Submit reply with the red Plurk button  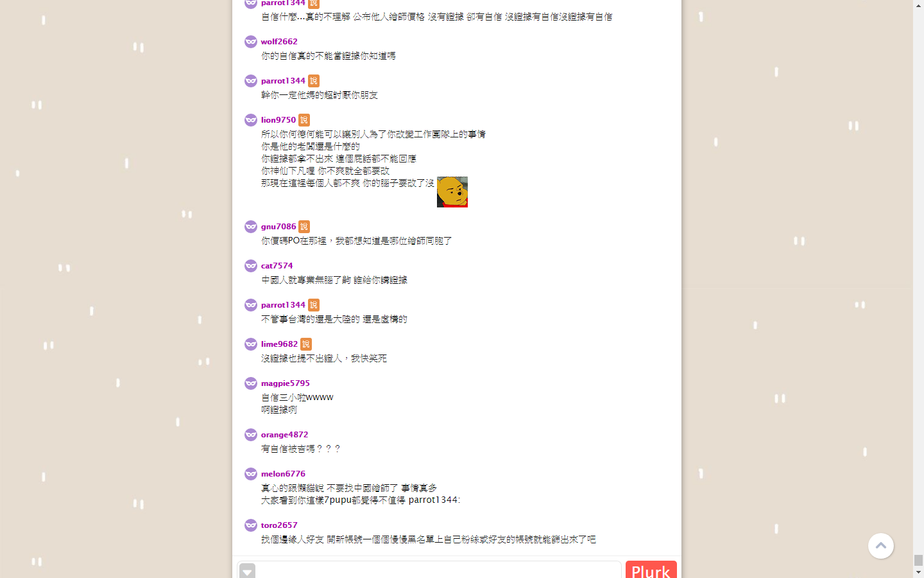651,570
